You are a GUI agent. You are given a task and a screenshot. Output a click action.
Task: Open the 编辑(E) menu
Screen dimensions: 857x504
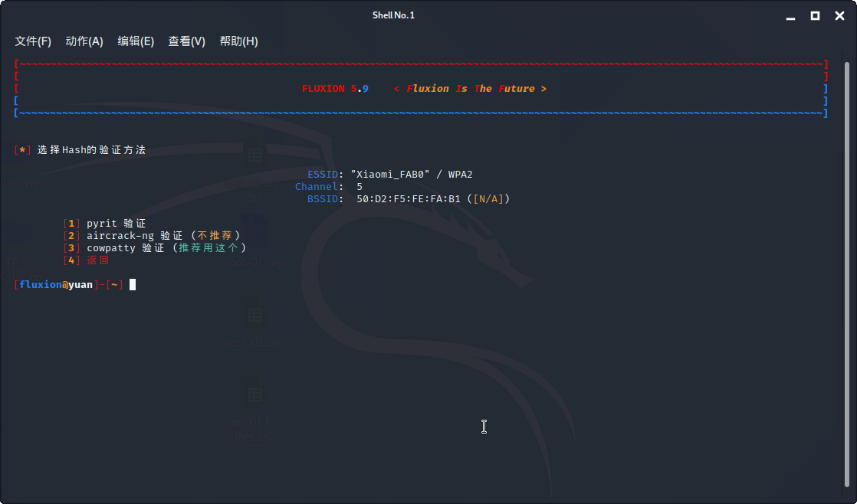[136, 41]
